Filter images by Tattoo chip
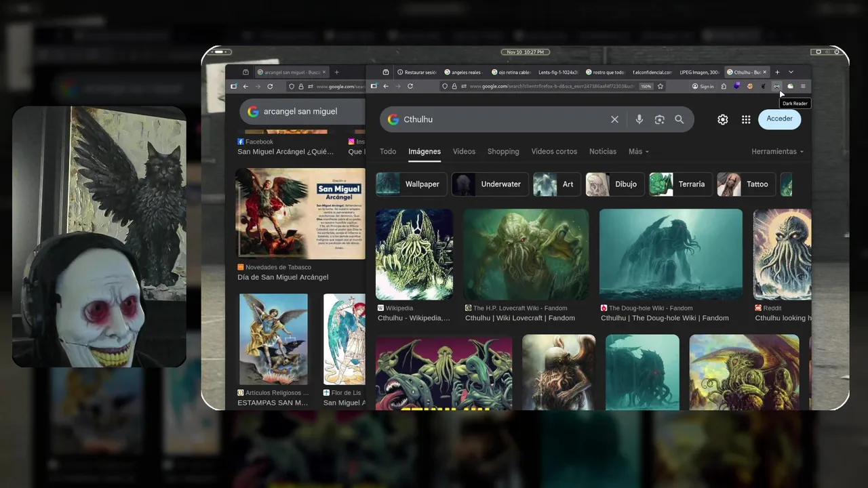 coord(746,184)
